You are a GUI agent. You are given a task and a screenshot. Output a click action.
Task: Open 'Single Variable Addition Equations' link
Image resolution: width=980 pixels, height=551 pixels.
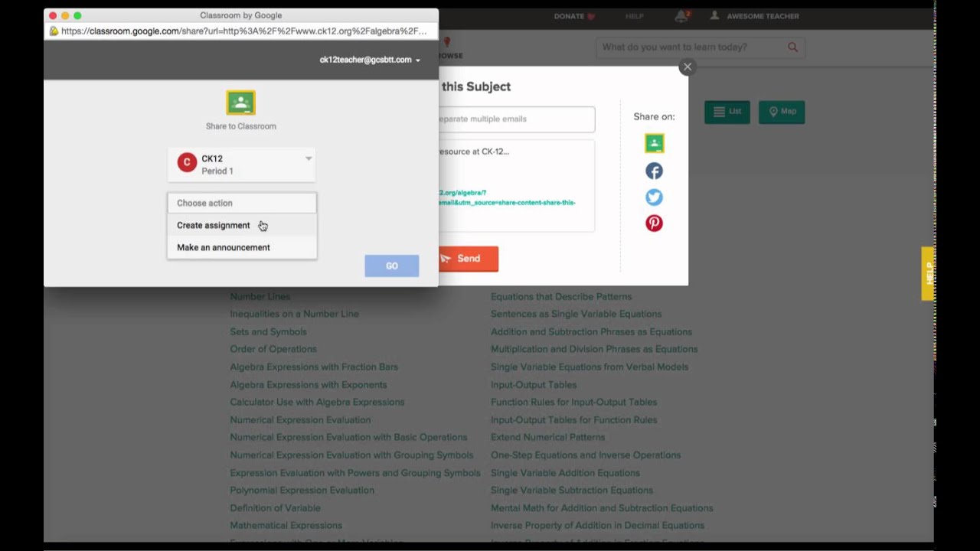[x=565, y=473]
